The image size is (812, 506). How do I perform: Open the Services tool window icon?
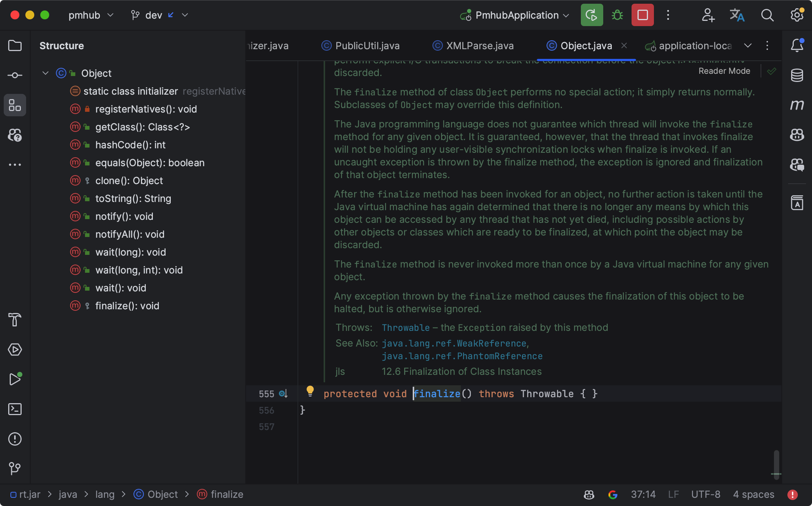[x=15, y=350]
